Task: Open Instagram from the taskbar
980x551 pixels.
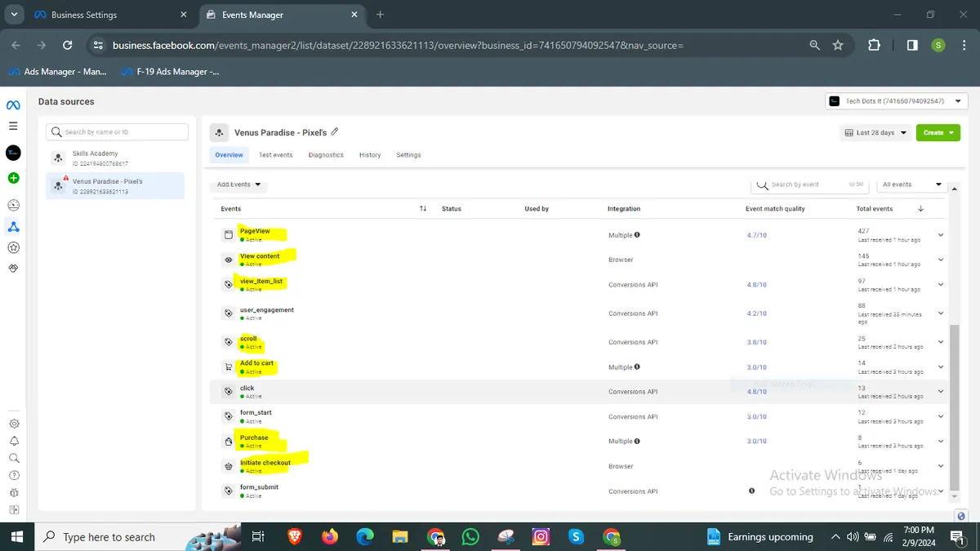Action: click(x=541, y=536)
